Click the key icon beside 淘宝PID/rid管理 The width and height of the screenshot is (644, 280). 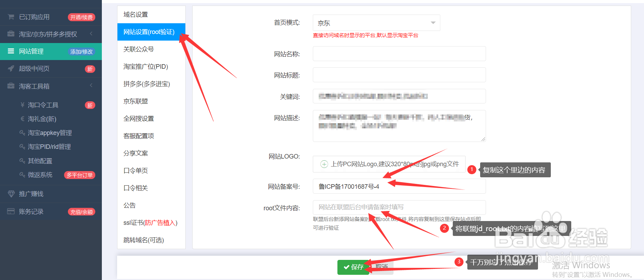click(x=22, y=146)
